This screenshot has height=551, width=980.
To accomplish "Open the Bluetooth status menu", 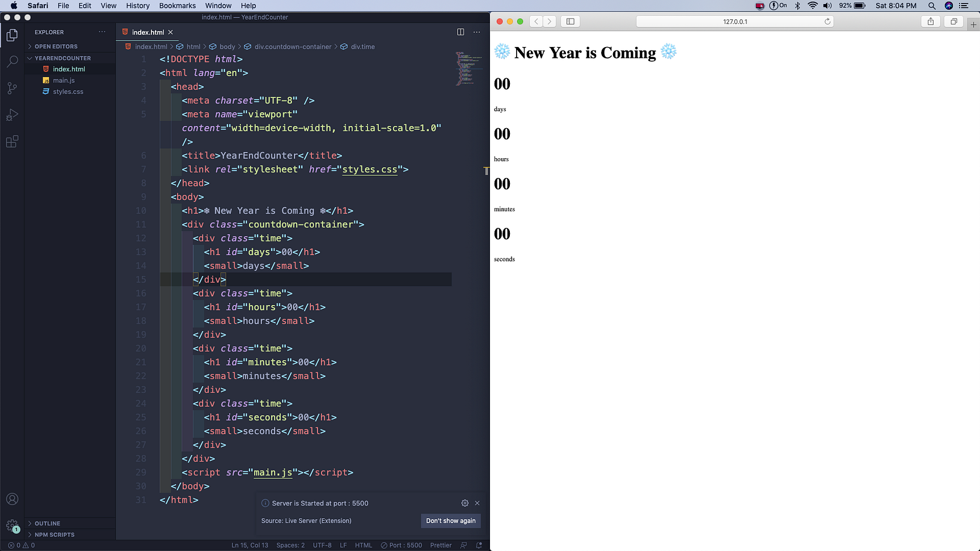I will click(797, 6).
